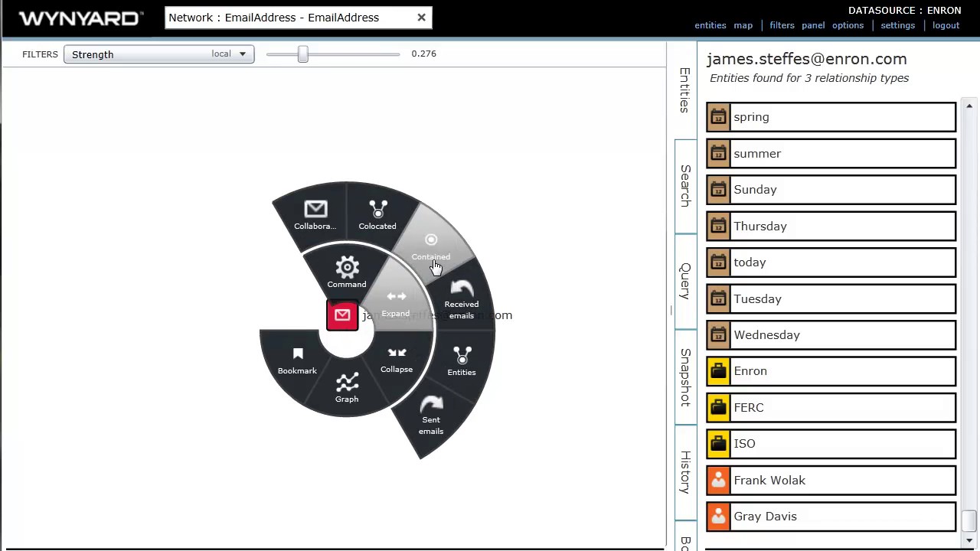Select the Sunday entity row
The height and width of the screenshot is (551, 980).
point(831,190)
